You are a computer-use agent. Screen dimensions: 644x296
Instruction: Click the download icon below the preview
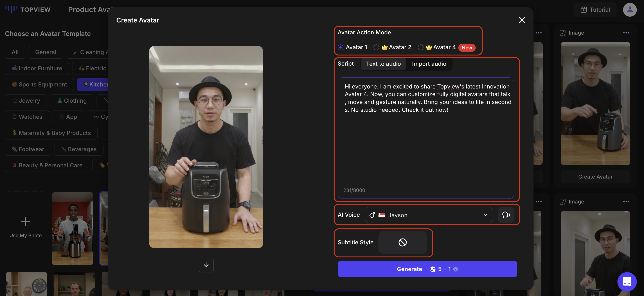206,265
